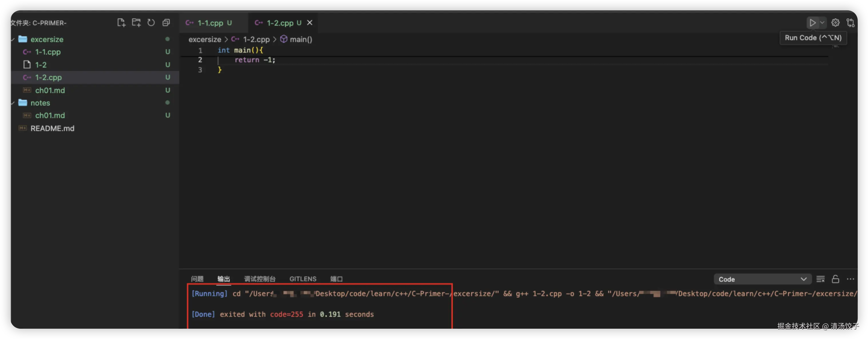Open the GITLENS panel tab

click(x=302, y=279)
